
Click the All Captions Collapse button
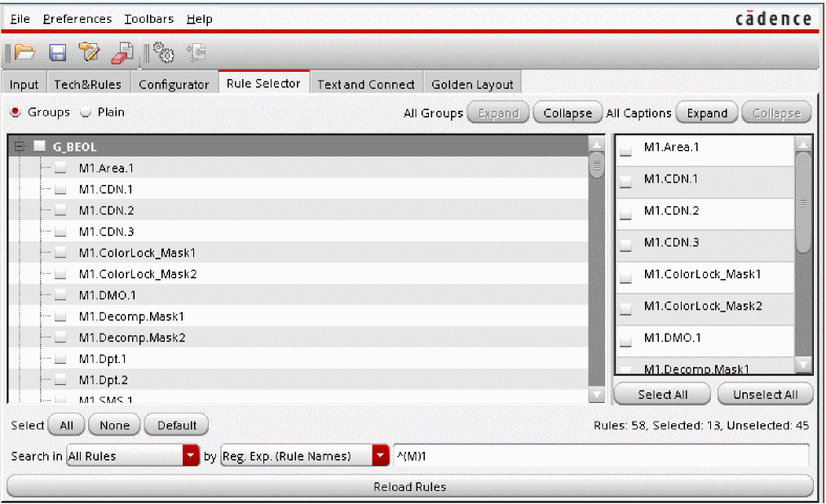tap(776, 113)
